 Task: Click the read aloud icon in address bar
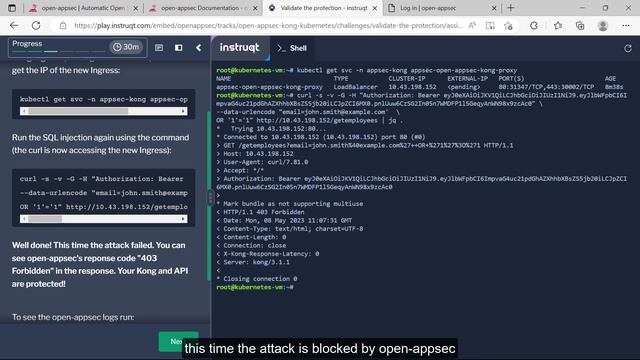472,25
